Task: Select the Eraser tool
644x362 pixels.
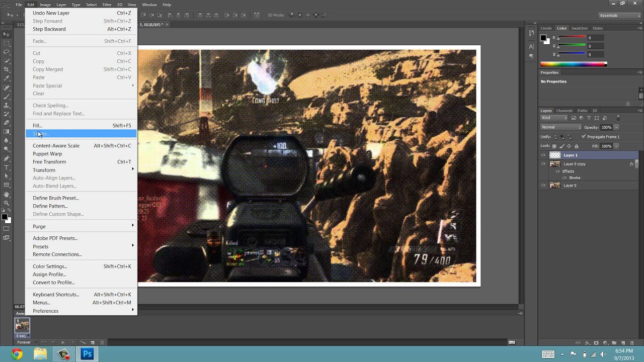Action: [x=7, y=123]
